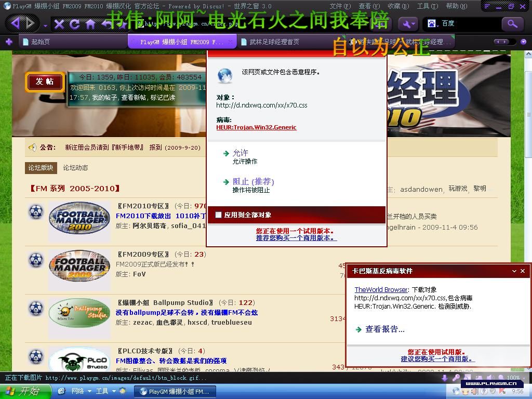The height and width of the screenshot is (399, 532).
Task: Click the page vertical scrollbar up arrow
Action: [528, 54]
